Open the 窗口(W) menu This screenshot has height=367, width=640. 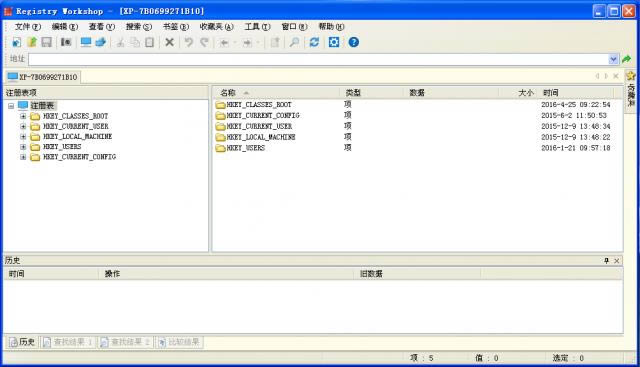(294, 27)
